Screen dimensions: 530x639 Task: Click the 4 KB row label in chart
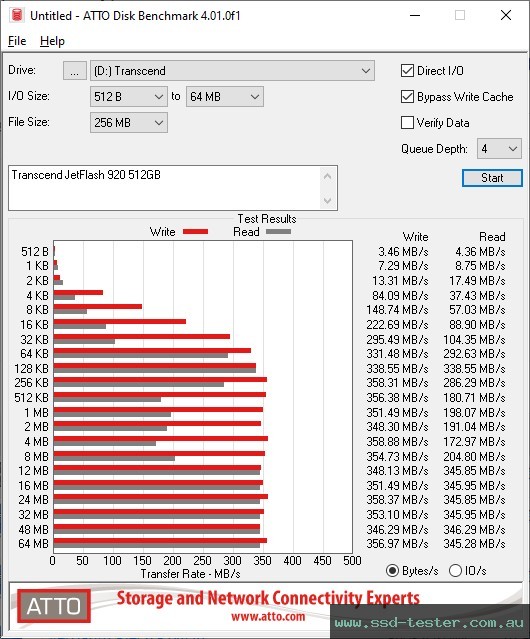(37, 295)
